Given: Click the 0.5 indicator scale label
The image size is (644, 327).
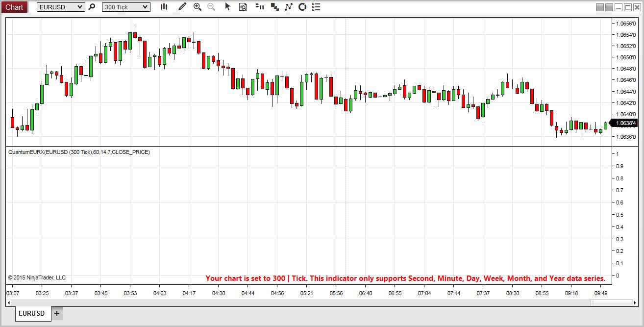Looking at the screenshot, I should [620, 215].
